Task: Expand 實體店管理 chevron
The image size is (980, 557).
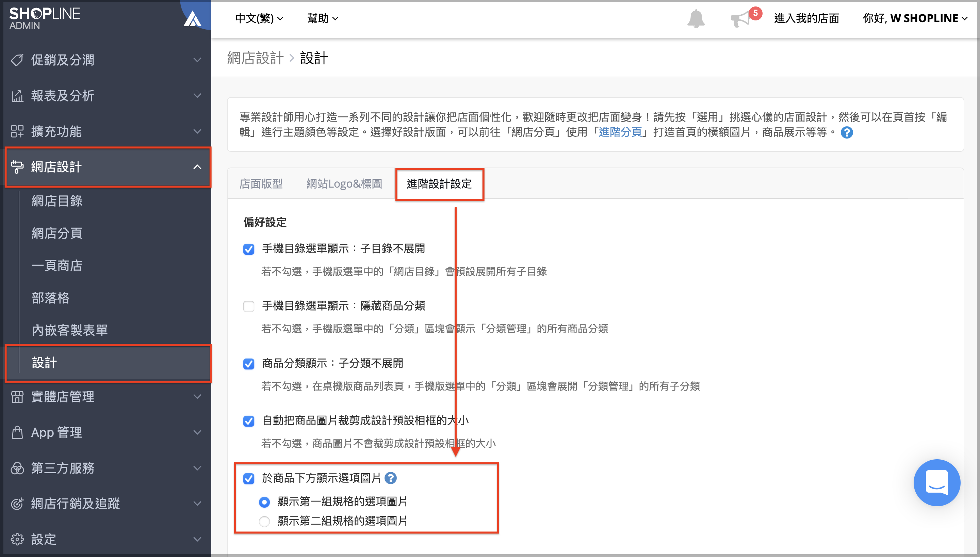Action: click(197, 397)
